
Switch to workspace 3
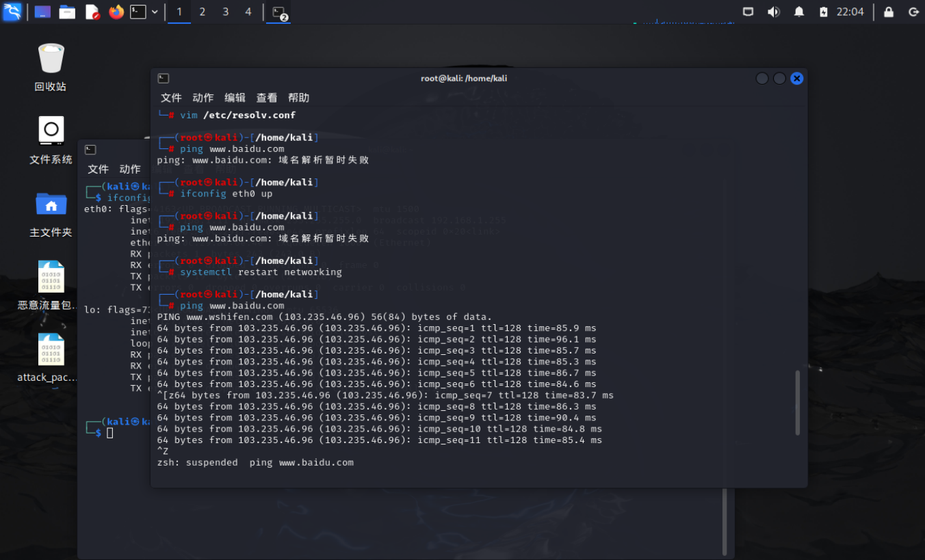coord(225,12)
